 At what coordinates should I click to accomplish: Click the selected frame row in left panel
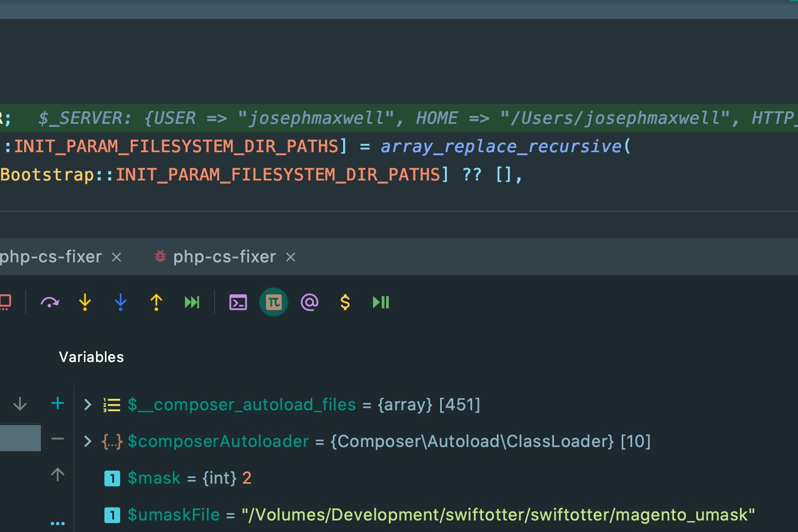pos(20,438)
